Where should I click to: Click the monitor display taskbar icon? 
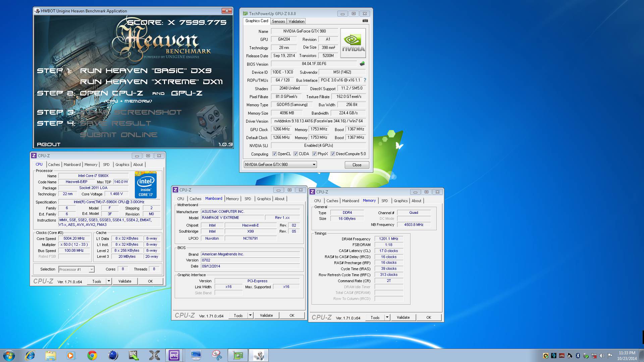(196, 355)
